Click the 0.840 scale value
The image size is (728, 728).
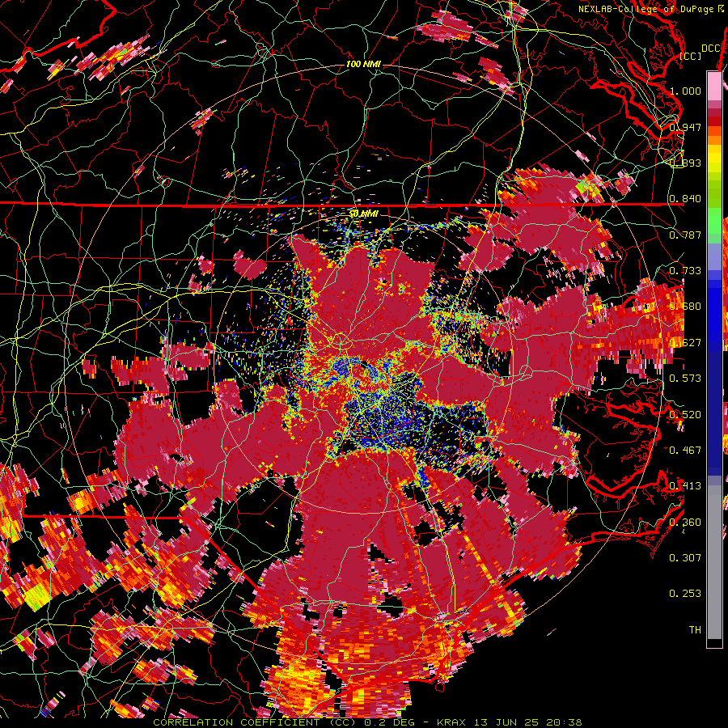coord(685,199)
